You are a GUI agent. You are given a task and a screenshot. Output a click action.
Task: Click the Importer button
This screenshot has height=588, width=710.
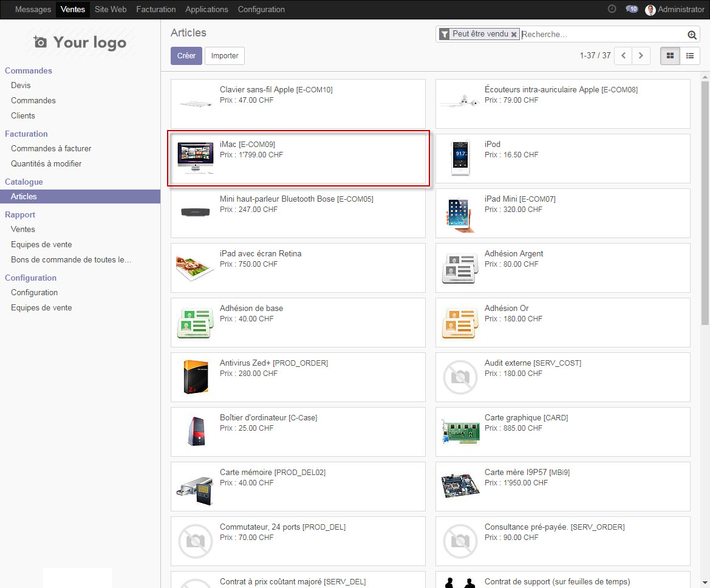tap(225, 56)
